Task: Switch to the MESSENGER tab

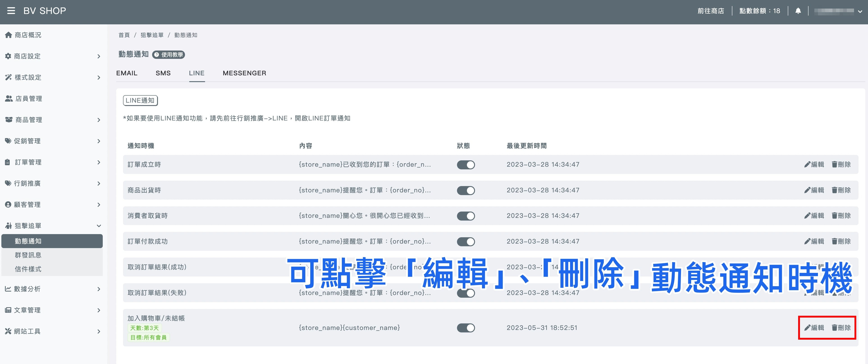Action: click(244, 73)
